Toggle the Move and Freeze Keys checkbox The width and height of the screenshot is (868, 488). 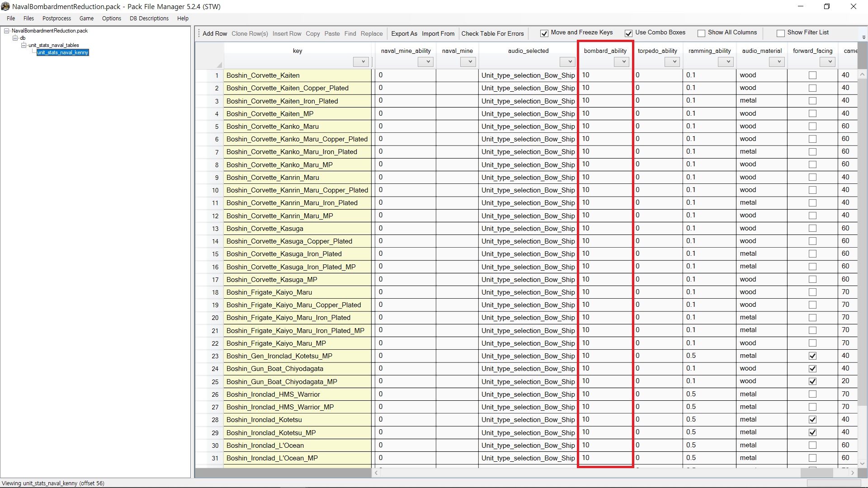pos(544,33)
